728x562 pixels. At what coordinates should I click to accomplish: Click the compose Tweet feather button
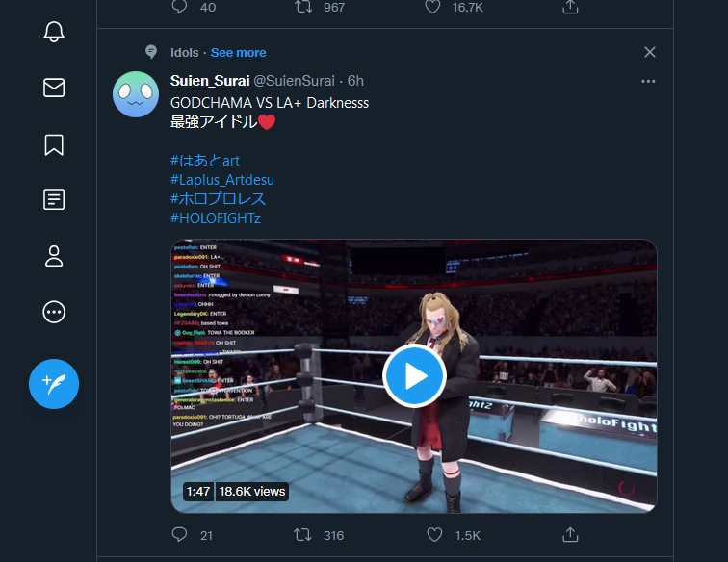[x=54, y=384]
